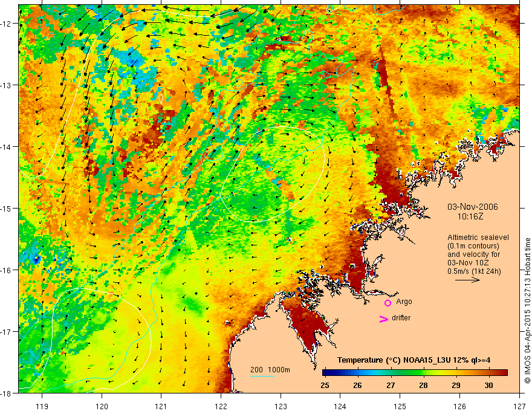Click the 'drifter' legend label
This screenshot has width=532, height=411.
401,318
